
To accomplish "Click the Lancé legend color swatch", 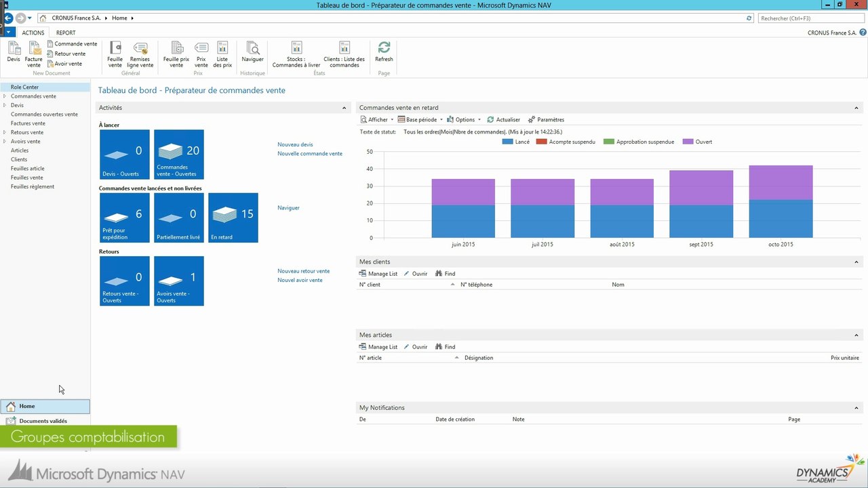I will click(507, 142).
